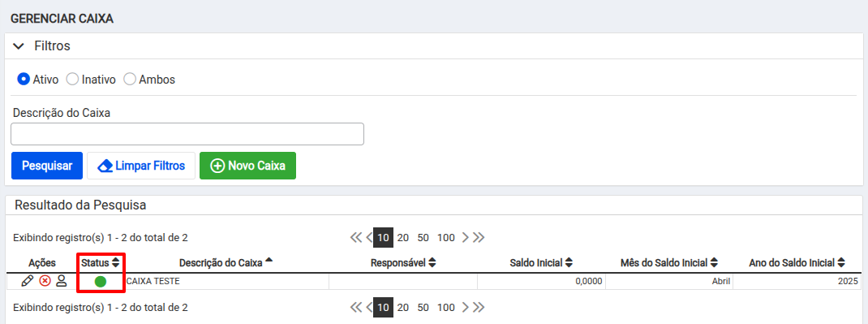The image size is (868, 324).
Task: Click the Pesquisar button
Action: (47, 166)
